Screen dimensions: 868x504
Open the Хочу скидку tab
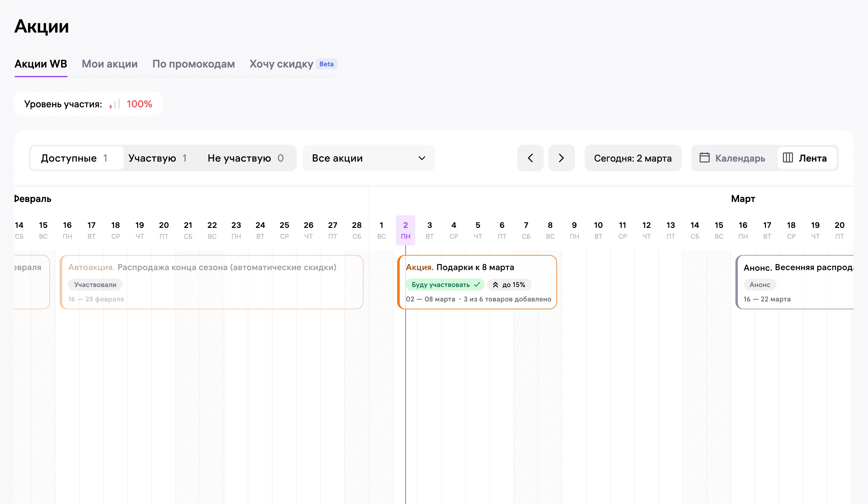click(x=281, y=64)
